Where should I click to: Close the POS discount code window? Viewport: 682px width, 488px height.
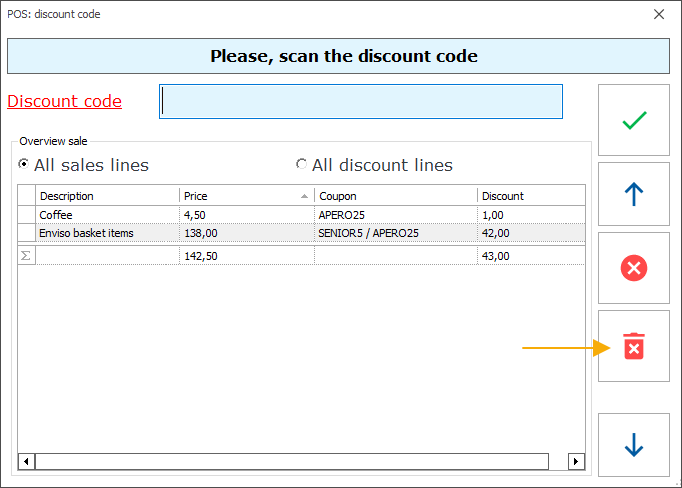pyautogui.click(x=658, y=14)
